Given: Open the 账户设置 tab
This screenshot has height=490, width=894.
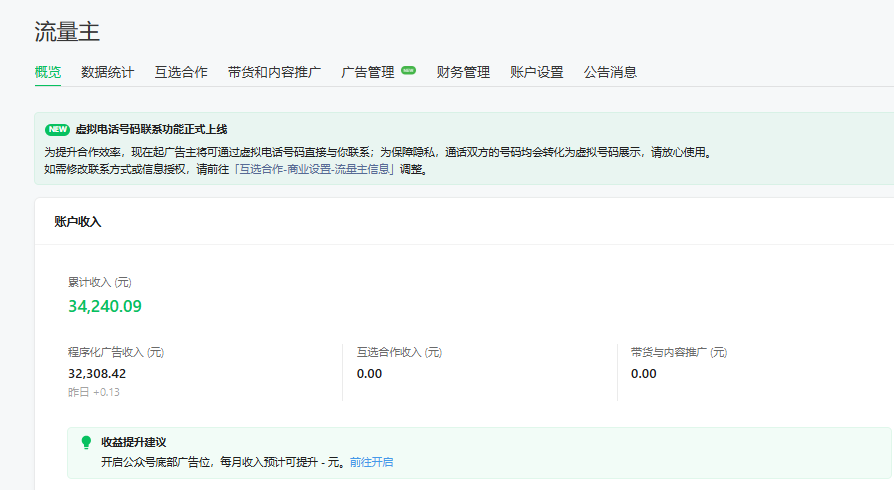Looking at the screenshot, I should pos(537,72).
